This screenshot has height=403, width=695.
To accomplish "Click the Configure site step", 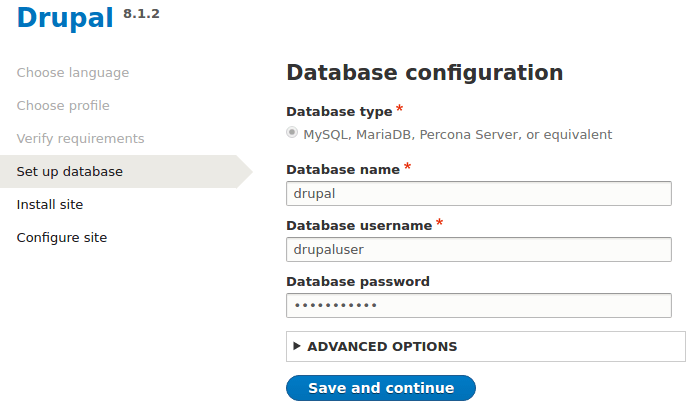I will point(62,238).
